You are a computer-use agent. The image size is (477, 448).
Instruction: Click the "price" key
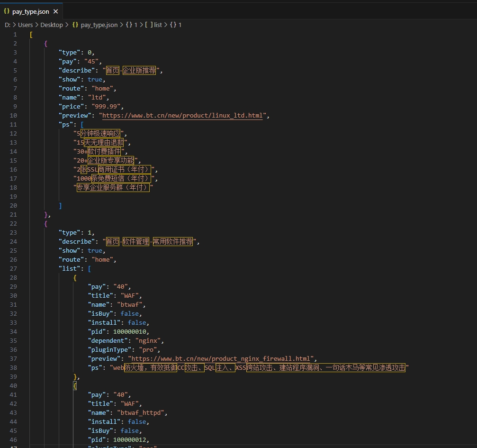[71, 107]
